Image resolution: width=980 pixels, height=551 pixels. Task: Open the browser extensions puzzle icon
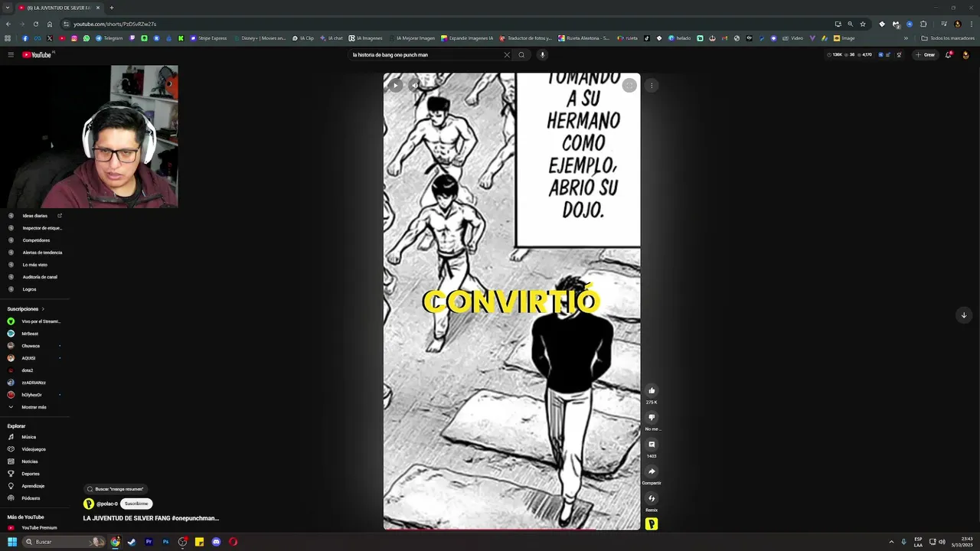(x=923, y=24)
